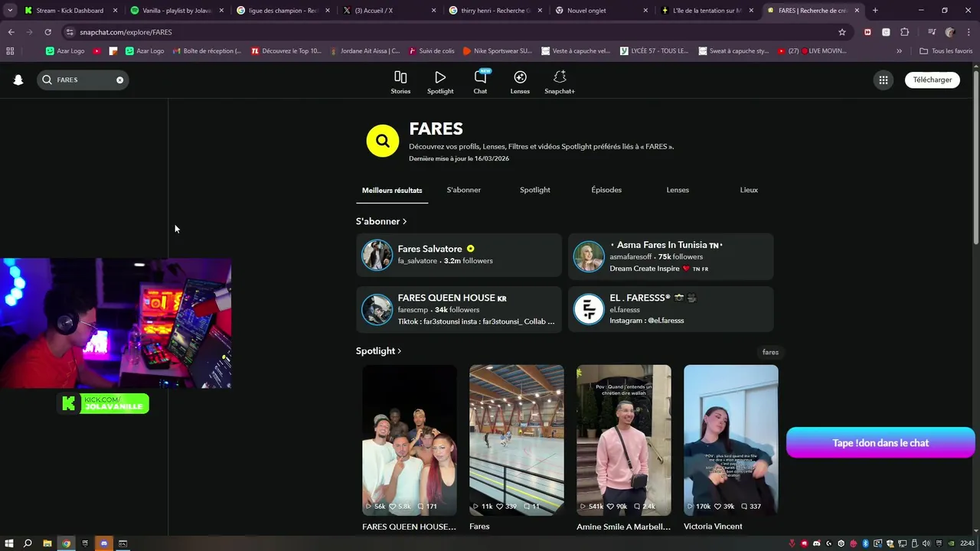Bookmark this page with the star icon
This screenshot has height=551, width=980.
coord(842,32)
